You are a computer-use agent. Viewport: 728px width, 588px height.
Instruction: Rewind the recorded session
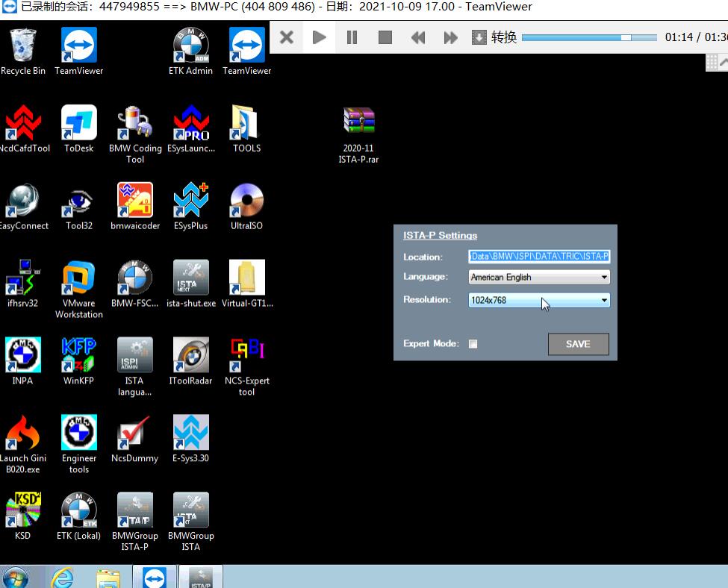[418, 37]
